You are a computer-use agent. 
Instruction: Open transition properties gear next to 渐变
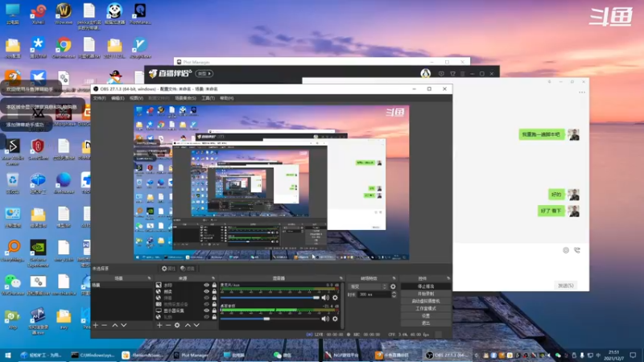click(x=393, y=286)
